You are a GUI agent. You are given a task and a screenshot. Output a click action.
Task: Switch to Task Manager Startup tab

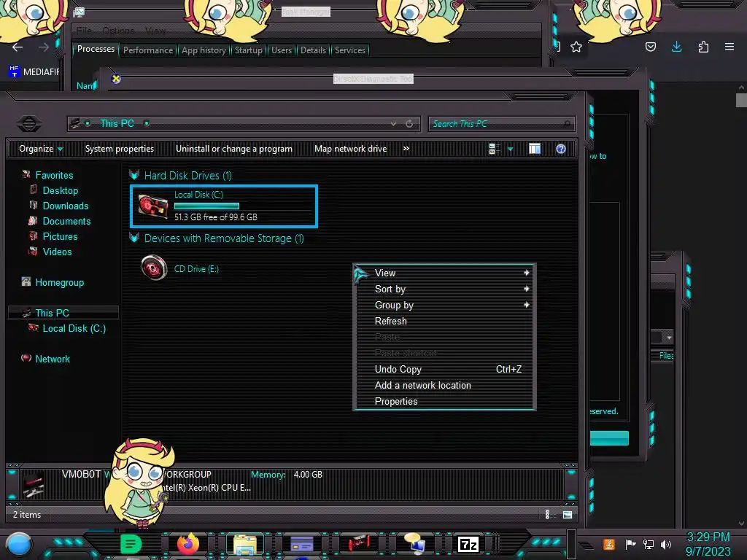[248, 50]
